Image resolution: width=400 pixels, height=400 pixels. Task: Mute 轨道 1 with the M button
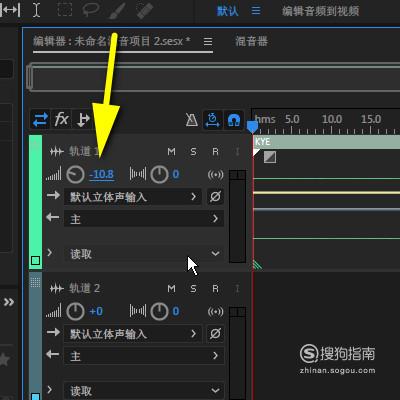(171, 152)
